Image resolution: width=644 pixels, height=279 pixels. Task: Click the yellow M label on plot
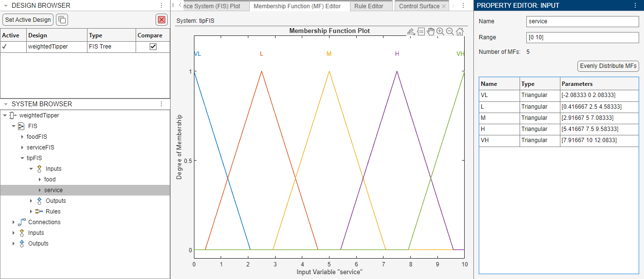click(x=329, y=54)
